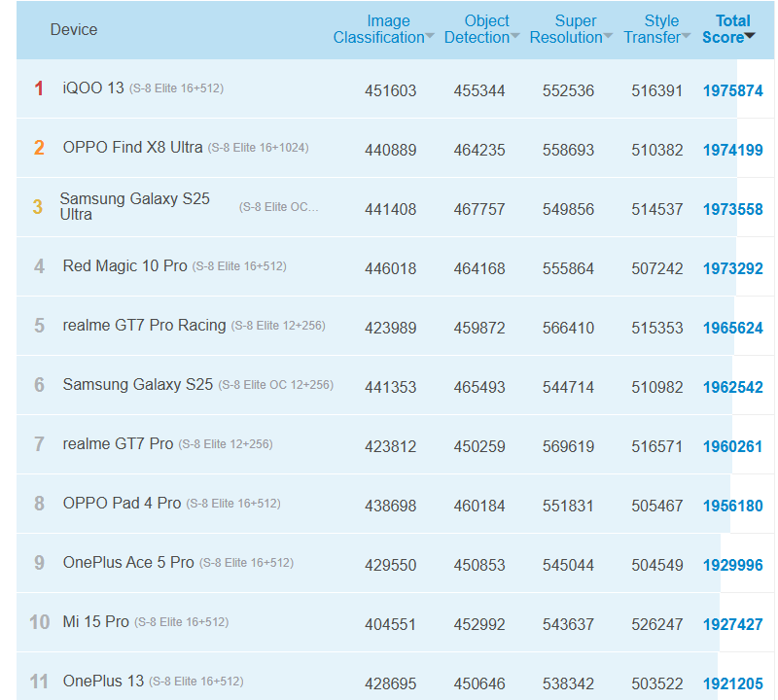
Task: Select the OnePlus Ace 5 Pro name
Action: [x=128, y=563]
